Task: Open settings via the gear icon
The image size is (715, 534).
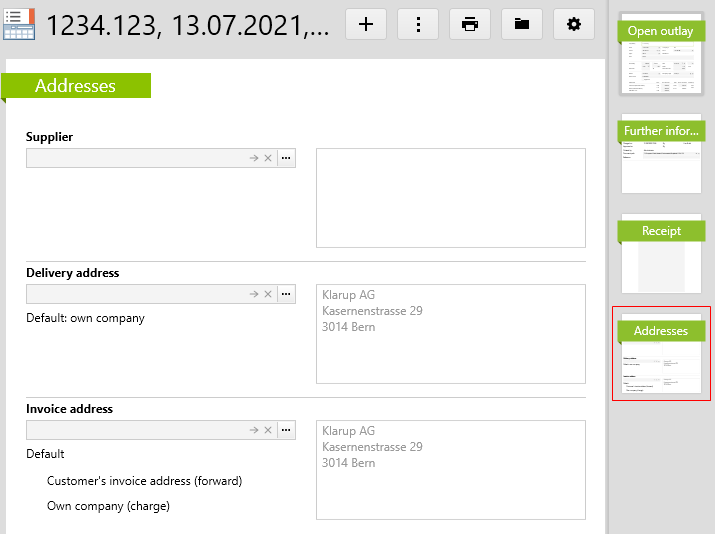Action: pyautogui.click(x=574, y=24)
